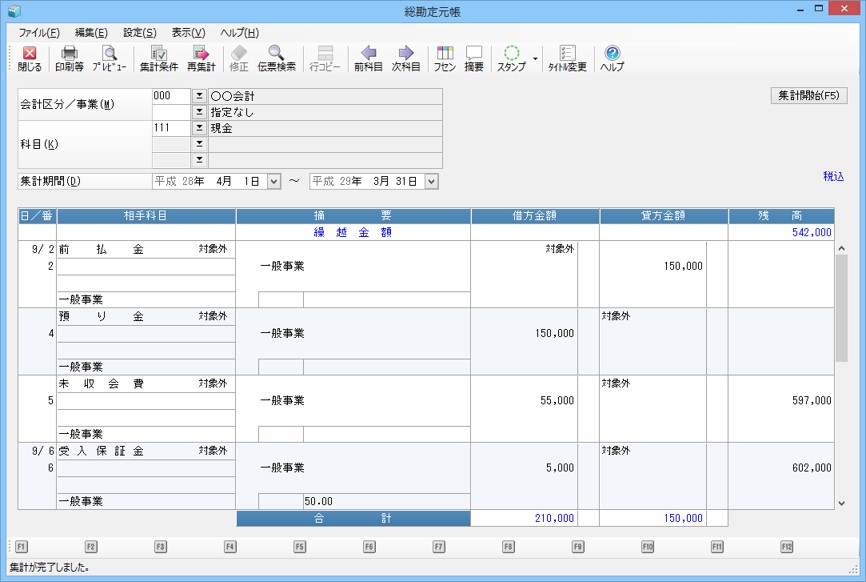
Task: Open the start date calendar dropdown
Action: [x=274, y=181]
